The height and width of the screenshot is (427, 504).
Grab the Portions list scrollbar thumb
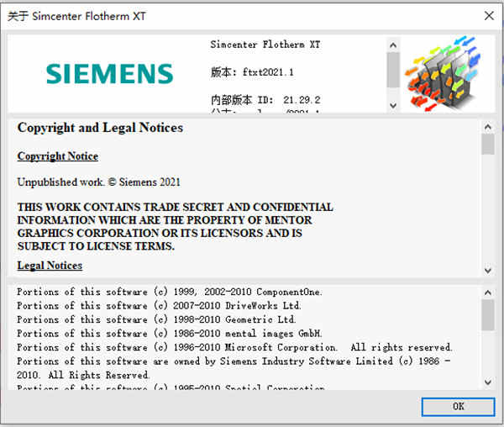pyautogui.click(x=488, y=315)
